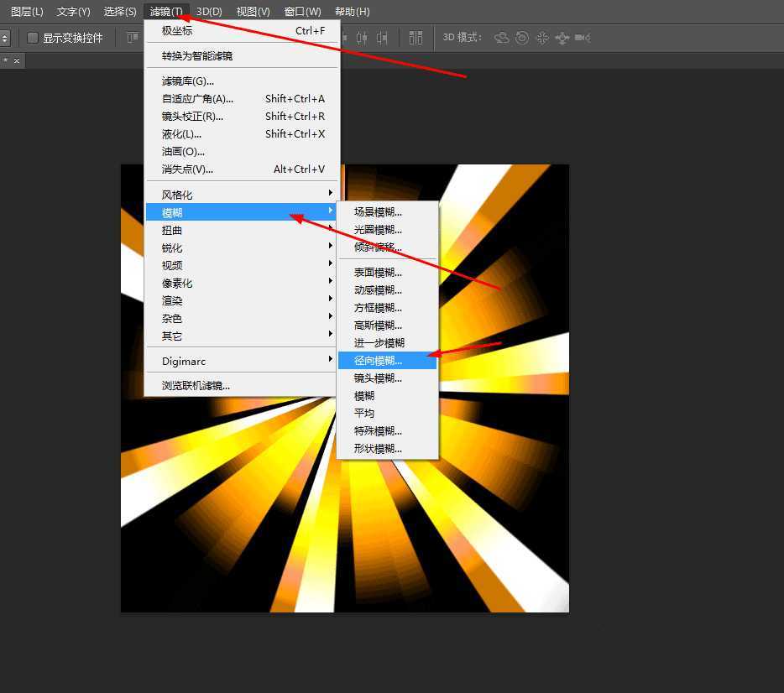The image size is (784, 693).
Task: Open the tool preset picker
Action: click(5, 38)
